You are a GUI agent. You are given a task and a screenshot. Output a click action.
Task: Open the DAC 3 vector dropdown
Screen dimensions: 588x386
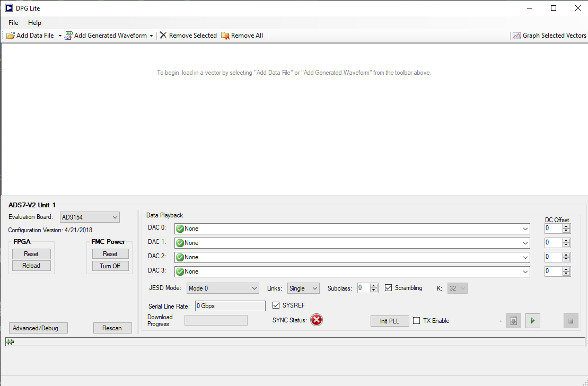point(352,271)
